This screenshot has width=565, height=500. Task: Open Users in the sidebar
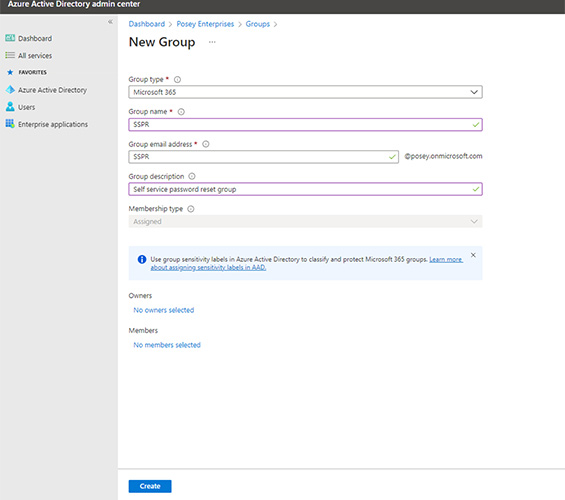27,107
